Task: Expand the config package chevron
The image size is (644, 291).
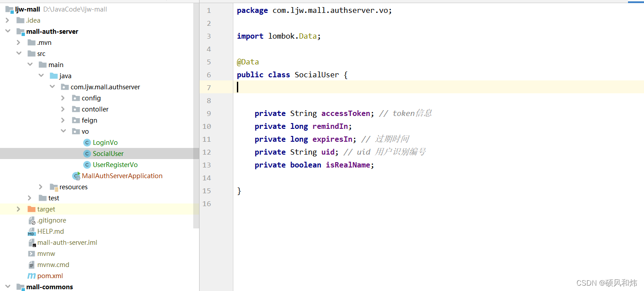Action: [x=63, y=98]
